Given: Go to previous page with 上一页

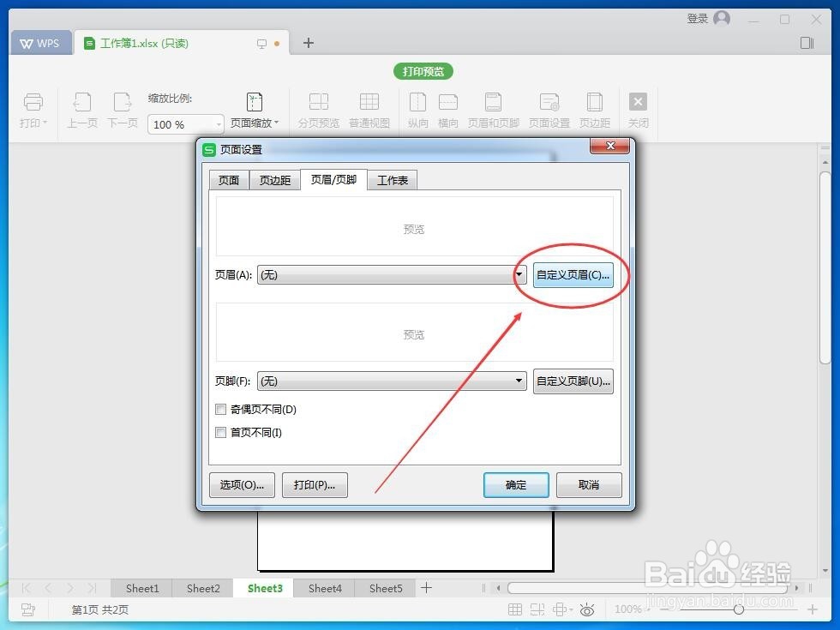Looking at the screenshot, I should 81,107.
